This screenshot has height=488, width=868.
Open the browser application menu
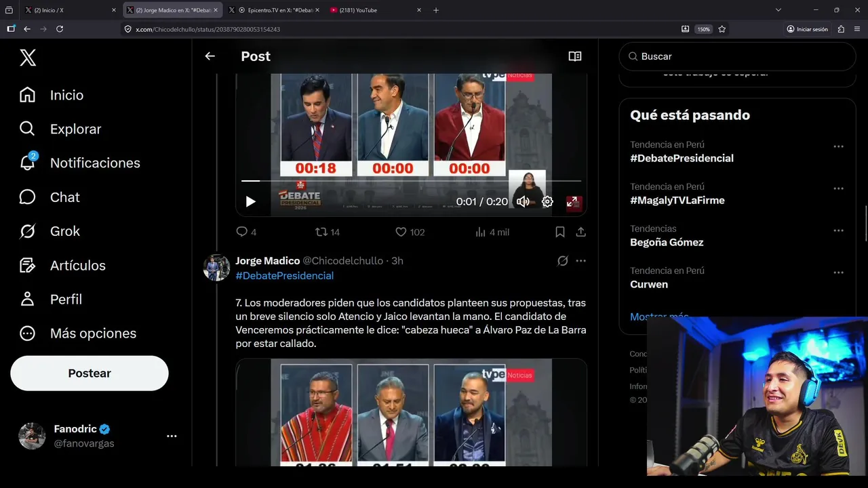coord(857,29)
